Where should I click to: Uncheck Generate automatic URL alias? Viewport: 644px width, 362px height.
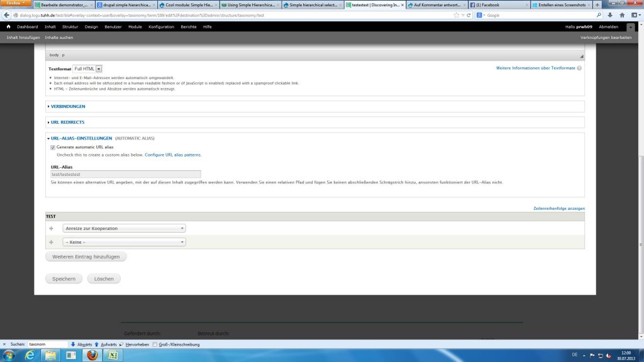click(x=53, y=147)
